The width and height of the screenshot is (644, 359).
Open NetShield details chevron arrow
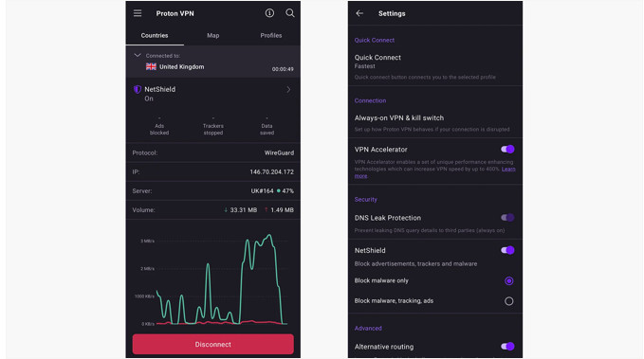coord(288,89)
